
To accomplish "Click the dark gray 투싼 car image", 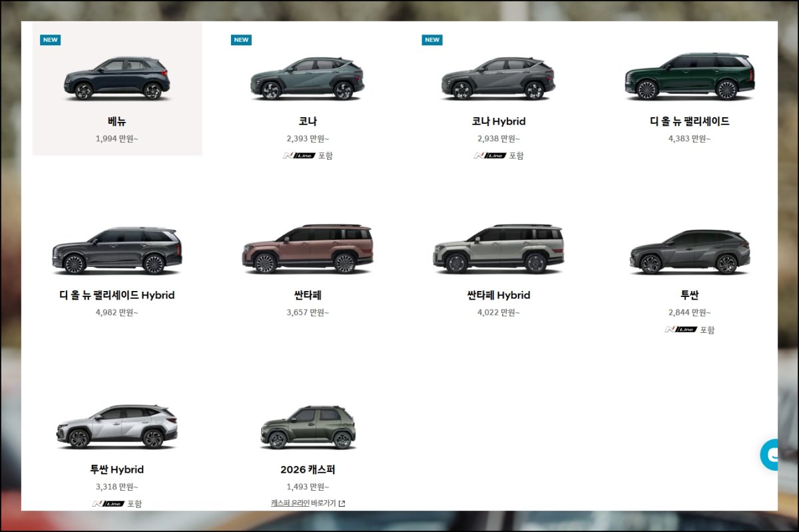I will click(x=690, y=252).
